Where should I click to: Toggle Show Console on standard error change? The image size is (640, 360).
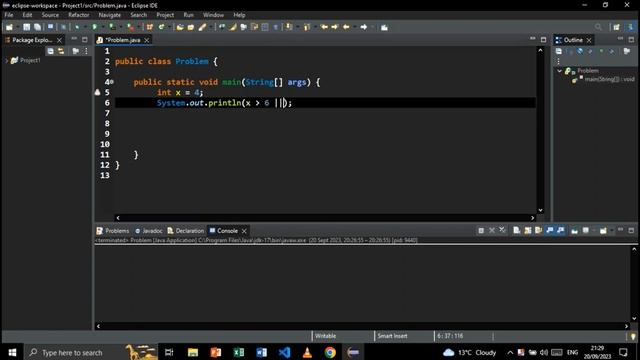coord(560,231)
